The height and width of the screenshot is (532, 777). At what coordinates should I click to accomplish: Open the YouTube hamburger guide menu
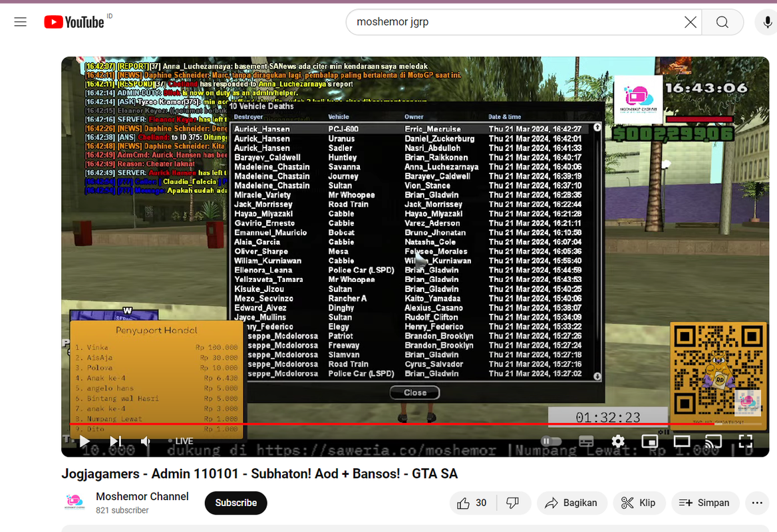point(21,22)
